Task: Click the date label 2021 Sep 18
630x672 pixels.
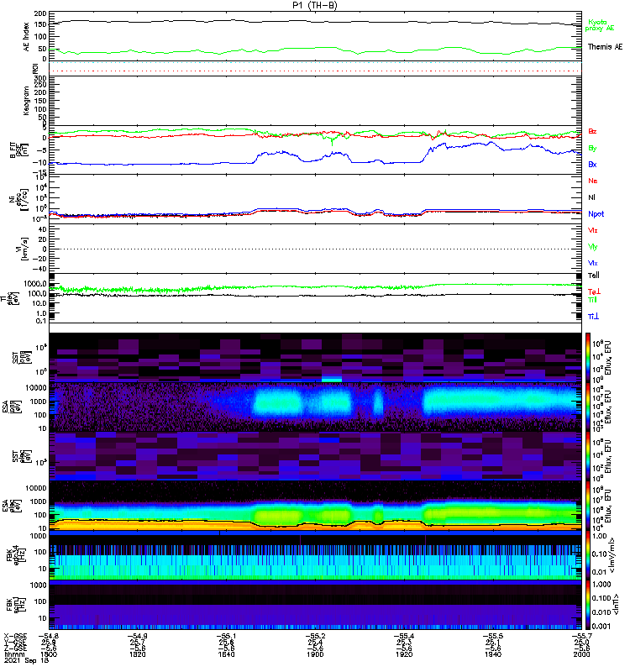Action: tap(27, 660)
